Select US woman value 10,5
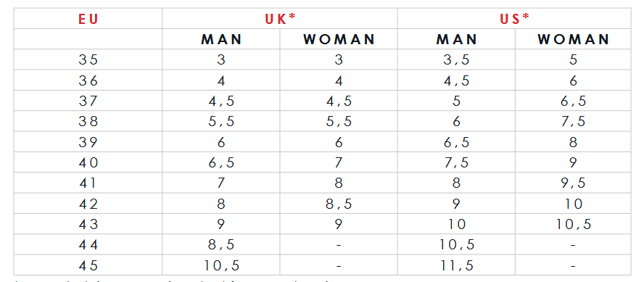This screenshot has width=644, height=282. point(574,225)
